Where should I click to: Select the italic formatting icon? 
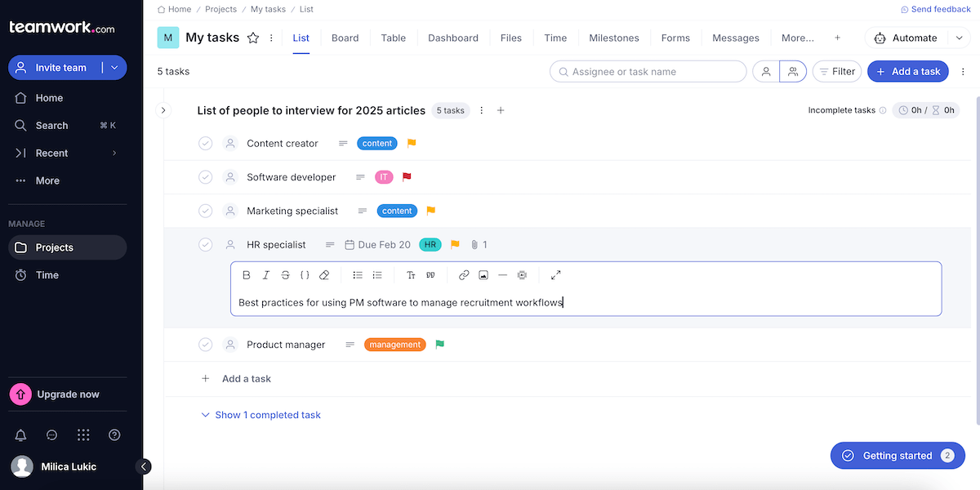(x=265, y=274)
